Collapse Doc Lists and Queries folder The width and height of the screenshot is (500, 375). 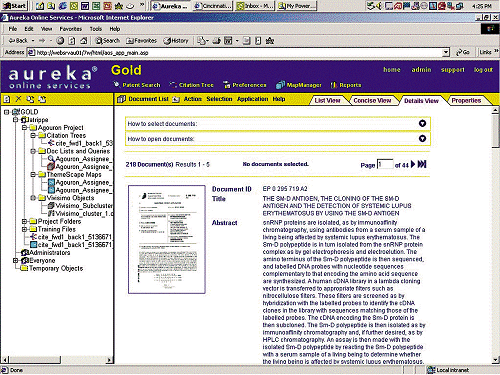pyautogui.click(x=33, y=151)
